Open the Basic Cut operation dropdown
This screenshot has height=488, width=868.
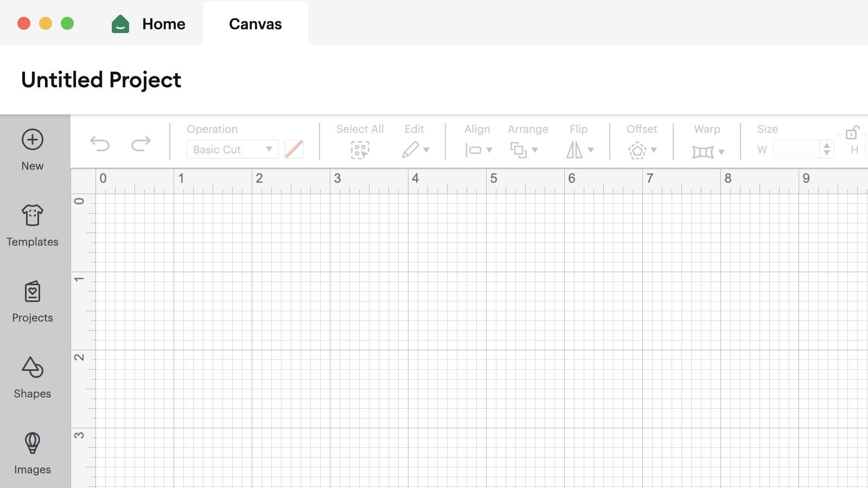click(x=233, y=150)
